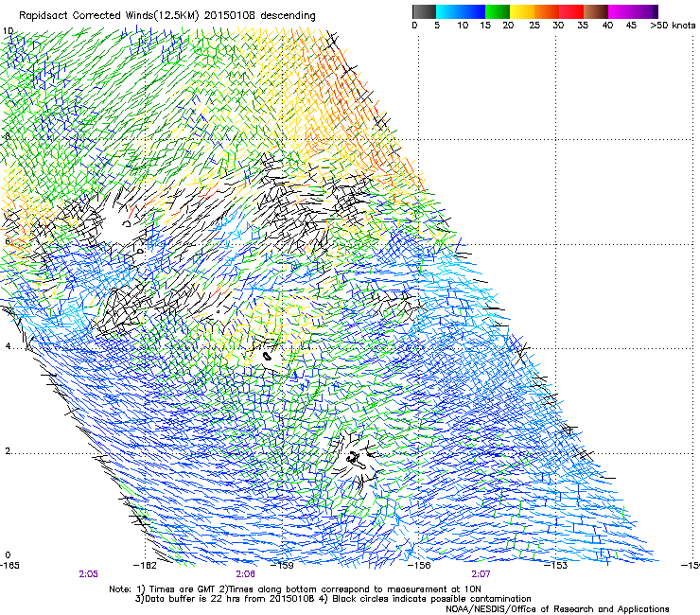Click the longitude label '-156'
The width and height of the screenshot is (700, 615).
tap(419, 566)
